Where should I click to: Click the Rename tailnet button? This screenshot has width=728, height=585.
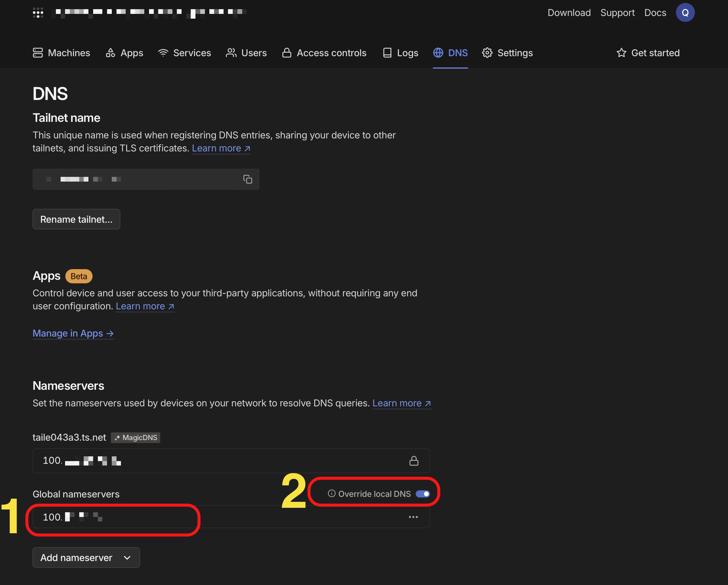tap(76, 219)
